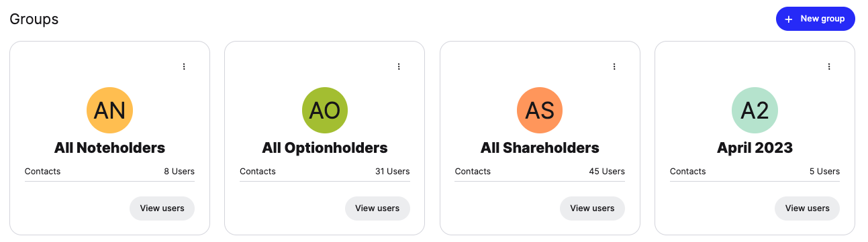Screen dimensions: 868x242
Task: Click the yellow AN group avatar
Action: 110,110
